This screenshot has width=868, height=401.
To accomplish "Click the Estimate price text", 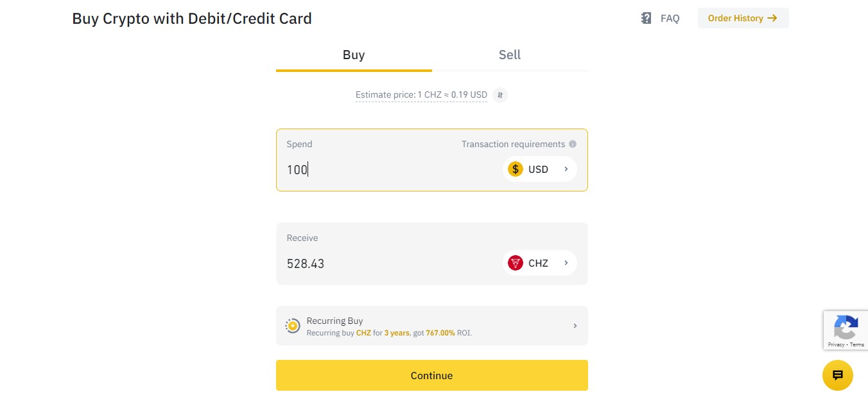I will coord(421,95).
